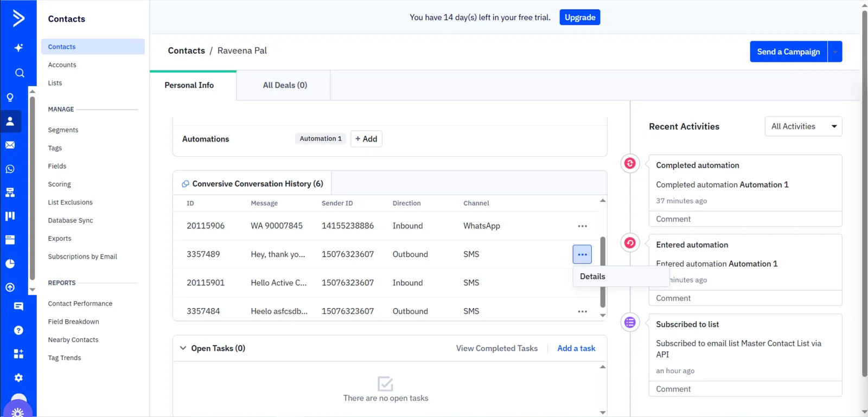Collapse the Open Tasks section chevron
The height and width of the screenshot is (417, 868).
[x=183, y=348]
